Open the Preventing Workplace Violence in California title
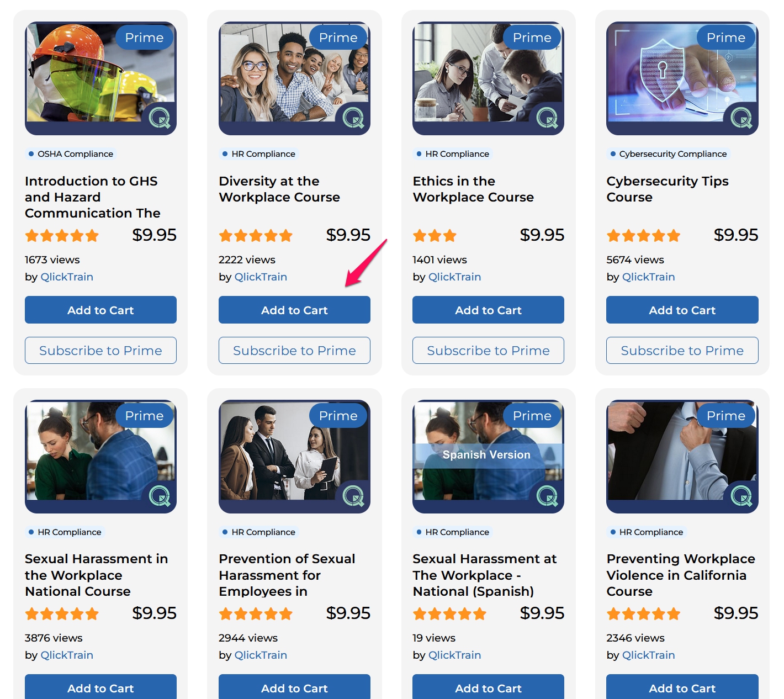Image resolution: width=784 pixels, height=699 pixels. click(681, 575)
